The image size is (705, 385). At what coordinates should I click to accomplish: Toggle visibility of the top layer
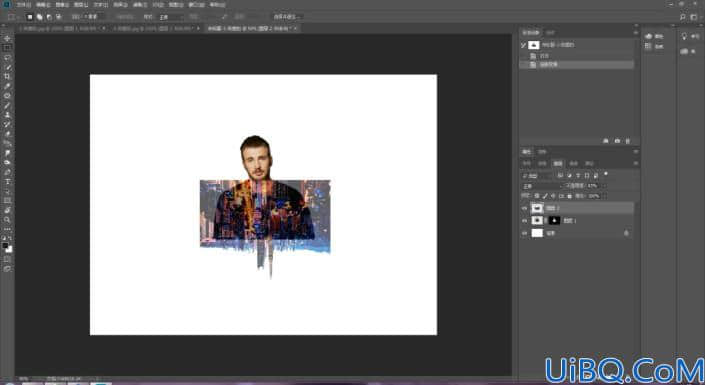(x=524, y=208)
